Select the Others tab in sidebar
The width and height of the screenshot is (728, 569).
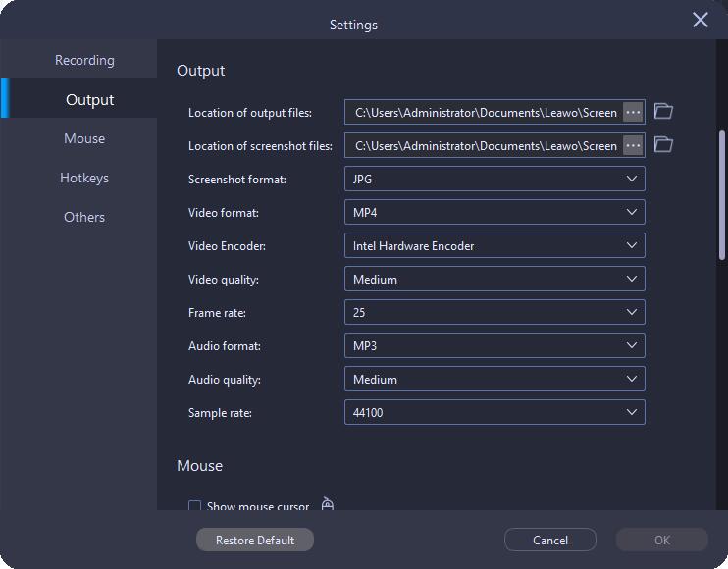pyautogui.click(x=84, y=217)
